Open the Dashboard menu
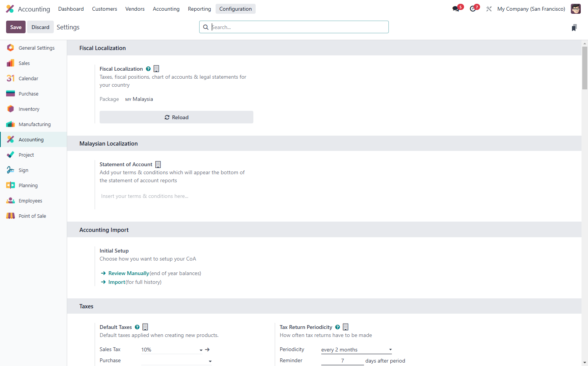Image resolution: width=588 pixels, height=366 pixels. (x=71, y=9)
